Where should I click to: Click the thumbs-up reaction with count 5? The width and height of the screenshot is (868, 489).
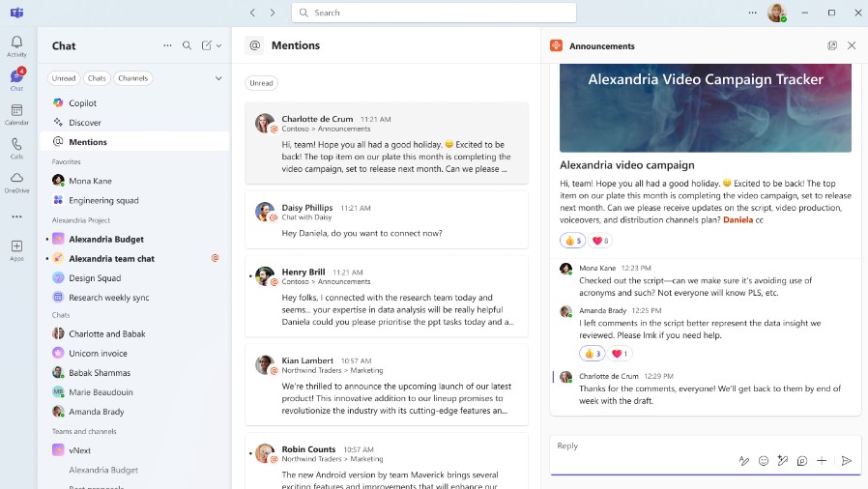571,241
